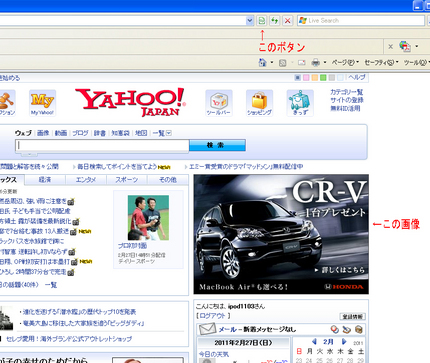Open the Home button in the command bar
This screenshot has width=430, height=363.
263,62
